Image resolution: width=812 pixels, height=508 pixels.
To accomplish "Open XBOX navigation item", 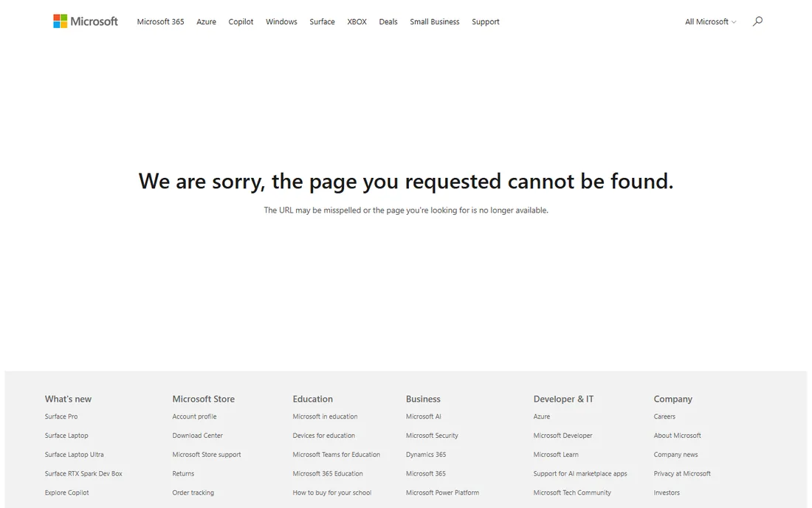I will point(357,21).
